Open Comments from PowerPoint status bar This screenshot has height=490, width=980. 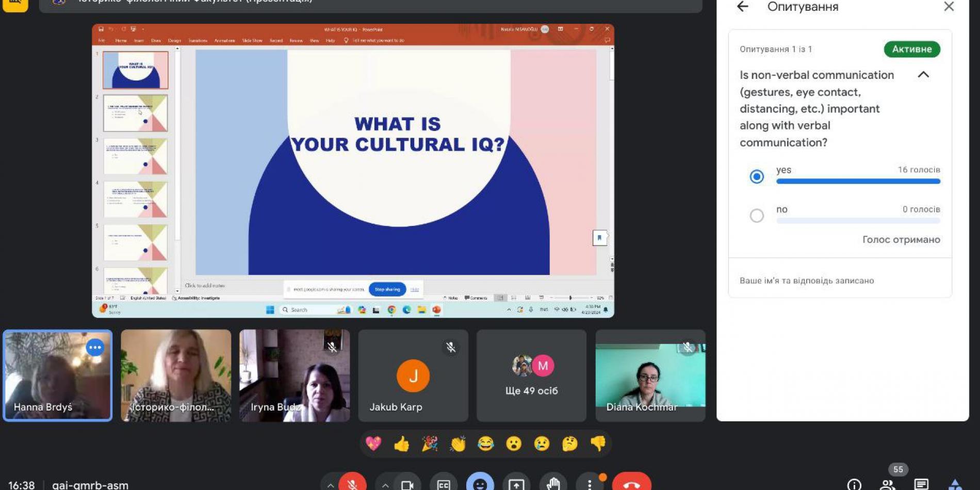[x=476, y=298]
